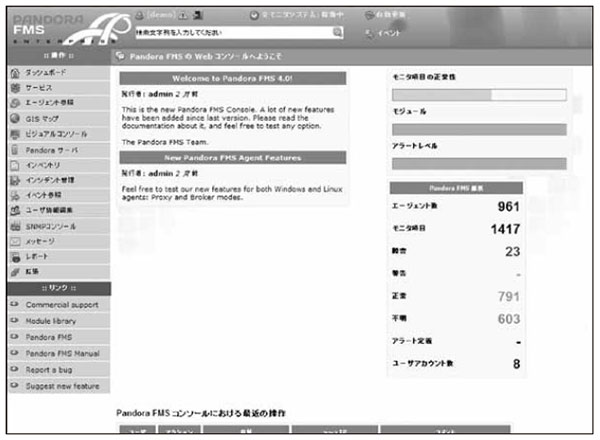Click the モジュール status bar
Image resolution: width=600 pixels, height=440 pixels.
point(479,129)
